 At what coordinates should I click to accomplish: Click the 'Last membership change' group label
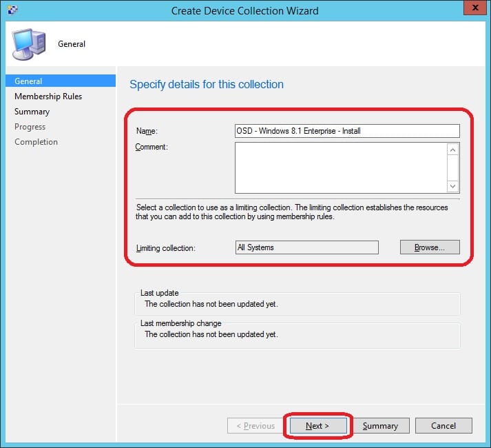point(180,323)
